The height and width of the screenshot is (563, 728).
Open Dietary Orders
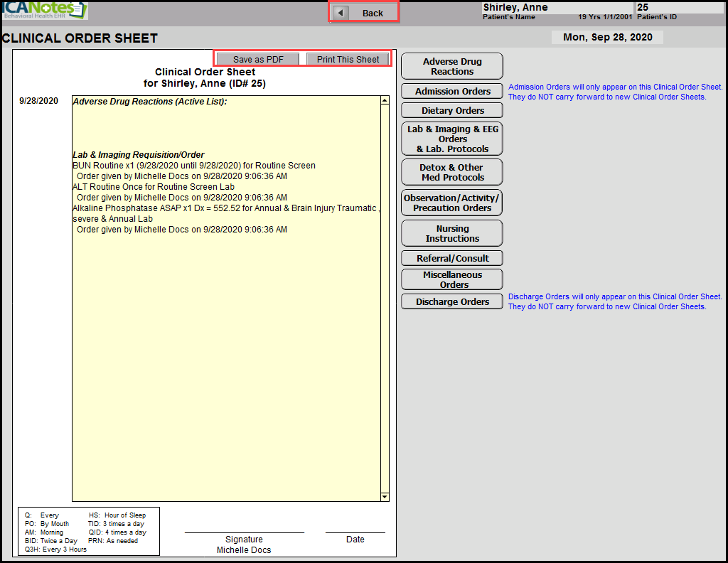click(451, 110)
